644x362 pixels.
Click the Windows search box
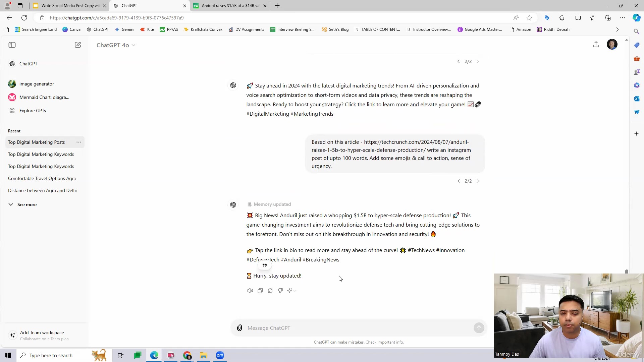(x=64, y=355)
